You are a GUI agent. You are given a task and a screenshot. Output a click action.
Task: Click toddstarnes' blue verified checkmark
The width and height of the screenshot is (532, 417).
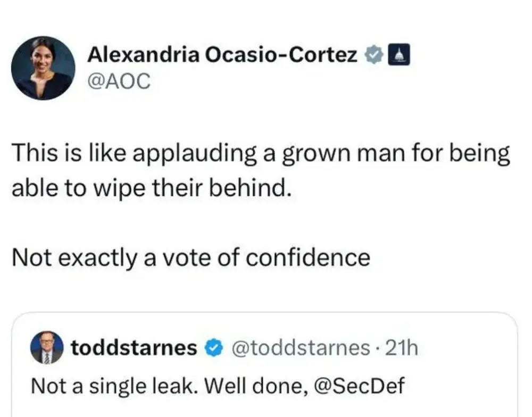(214, 348)
